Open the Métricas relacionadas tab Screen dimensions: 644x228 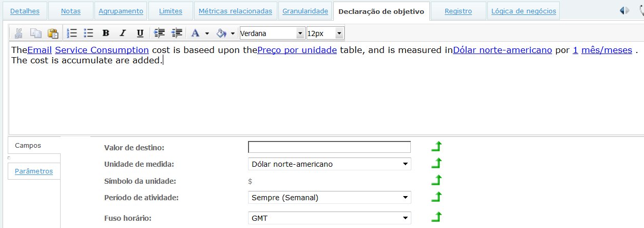235,11
